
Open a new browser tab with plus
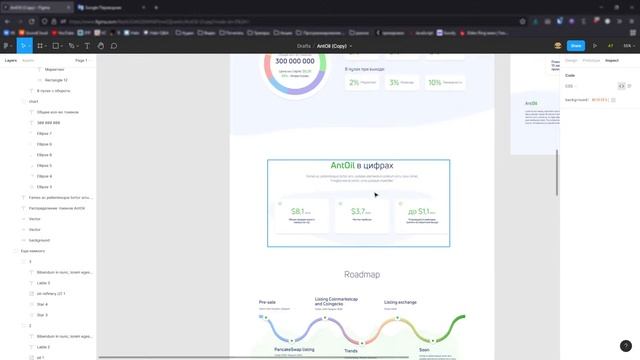point(156,7)
